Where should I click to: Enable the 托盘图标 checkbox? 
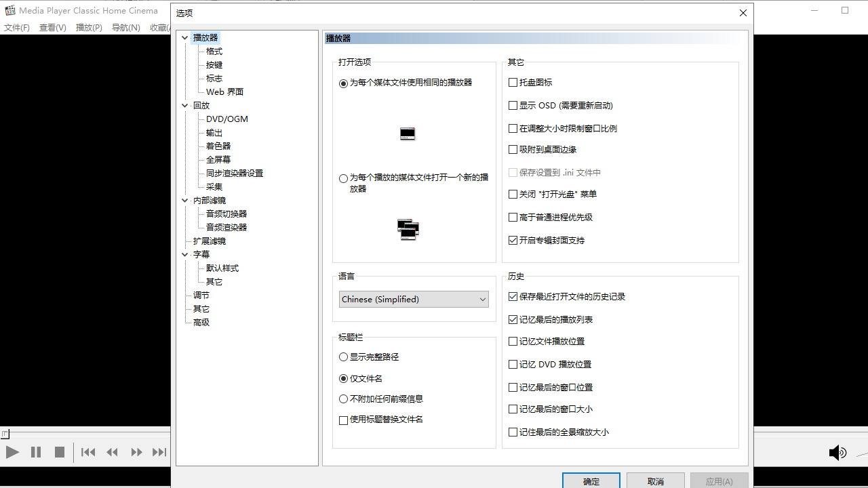[513, 82]
